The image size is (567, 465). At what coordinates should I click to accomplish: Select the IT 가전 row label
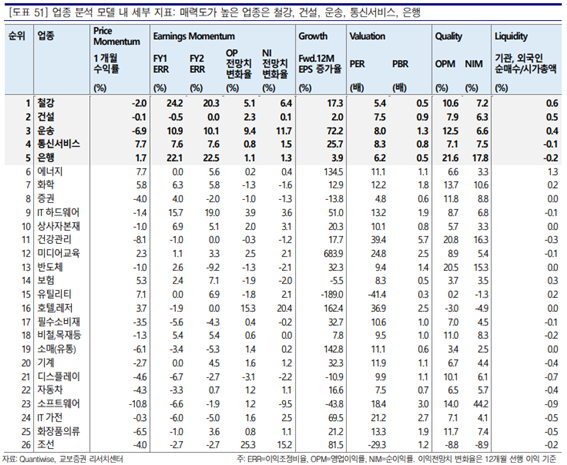point(50,417)
